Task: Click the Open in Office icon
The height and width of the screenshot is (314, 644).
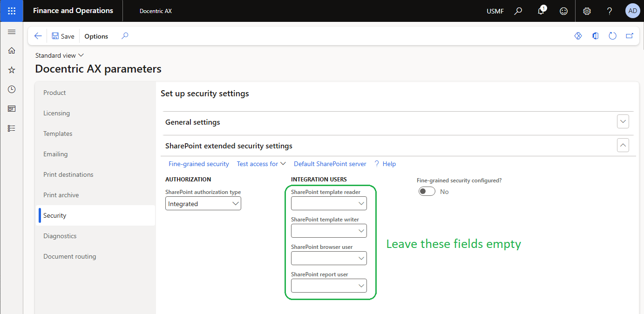Action: point(595,36)
